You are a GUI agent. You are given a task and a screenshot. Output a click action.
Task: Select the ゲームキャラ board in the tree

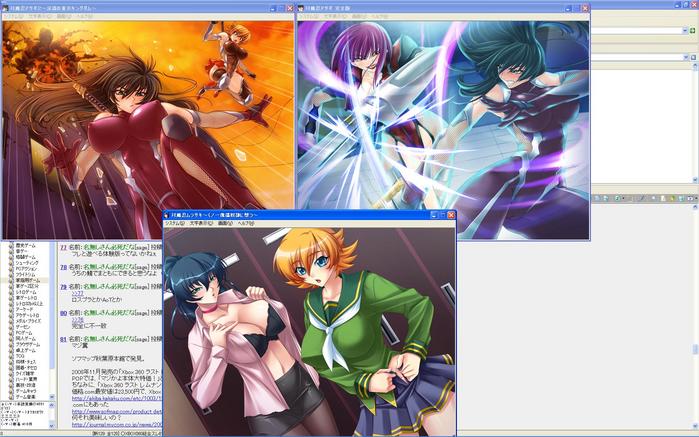click(26, 391)
